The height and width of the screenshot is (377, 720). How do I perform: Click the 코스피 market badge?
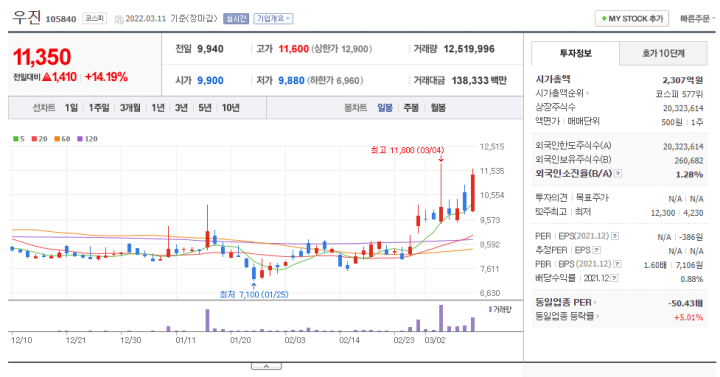pyautogui.click(x=95, y=18)
